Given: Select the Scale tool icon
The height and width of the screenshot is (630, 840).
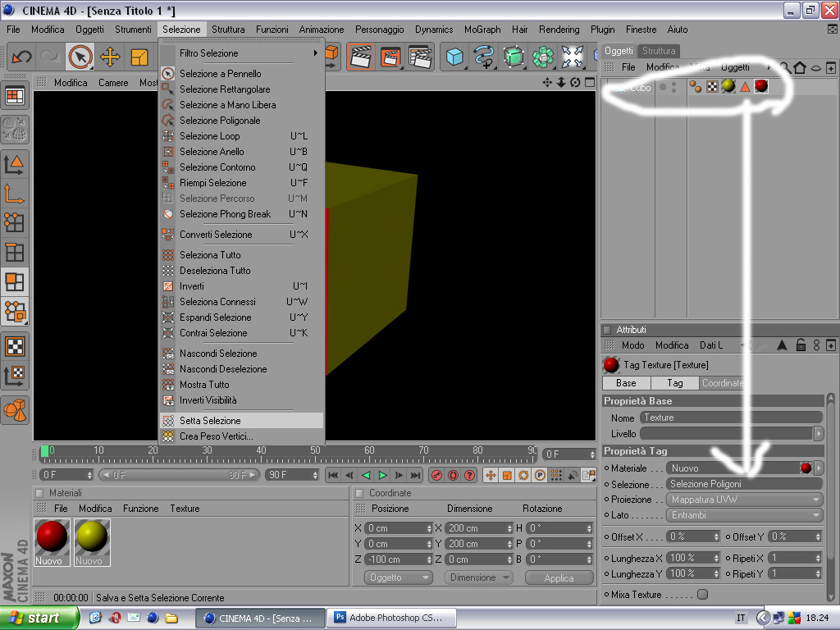Looking at the screenshot, I should pos(139,57).
